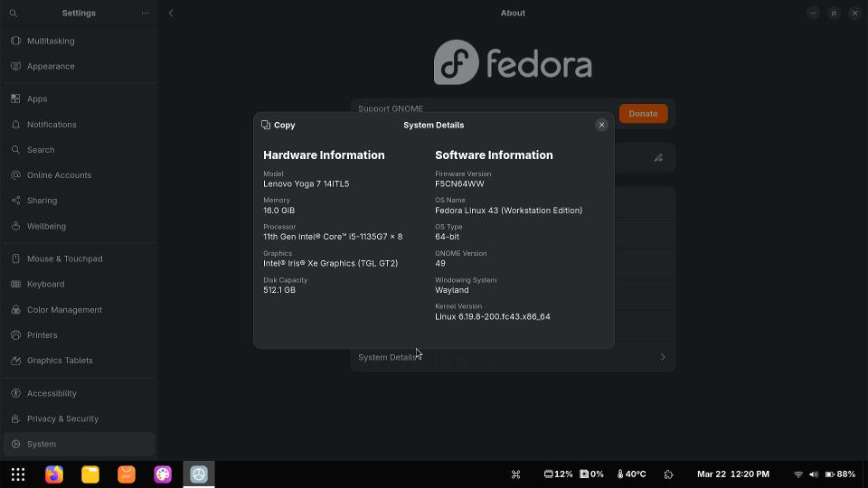Click the firmware version F5CN64WW

[x=459, y=184]
